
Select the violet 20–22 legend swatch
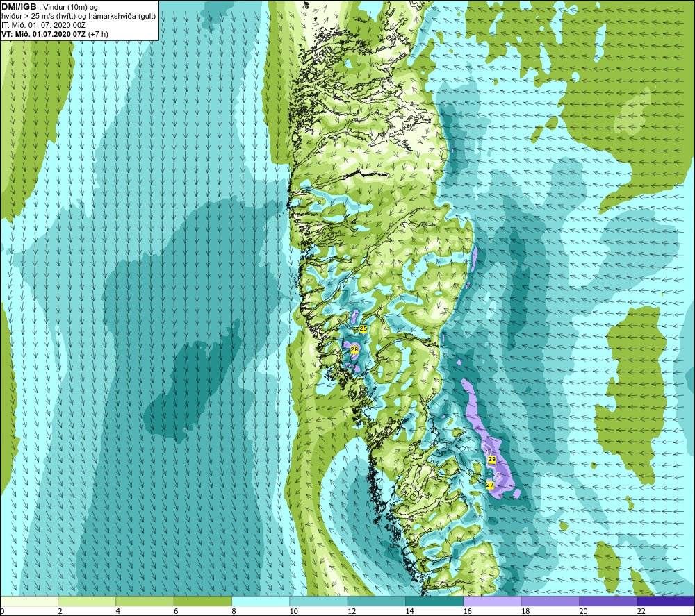pyautogui.click(x=608, y=601)
